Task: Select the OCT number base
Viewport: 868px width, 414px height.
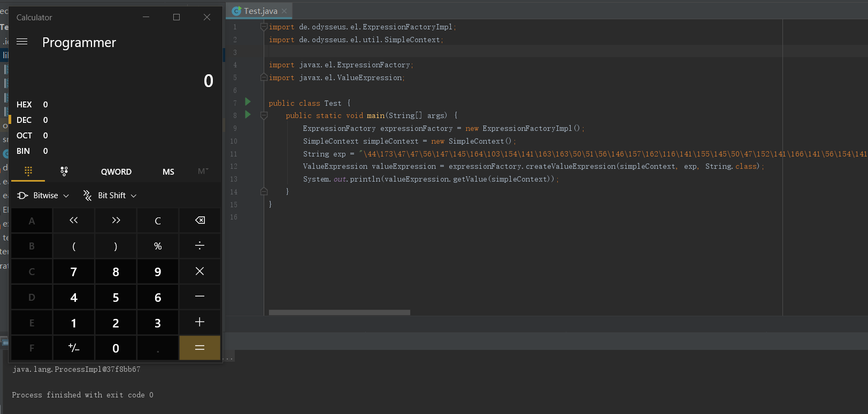Action: [x=25, y=136]
